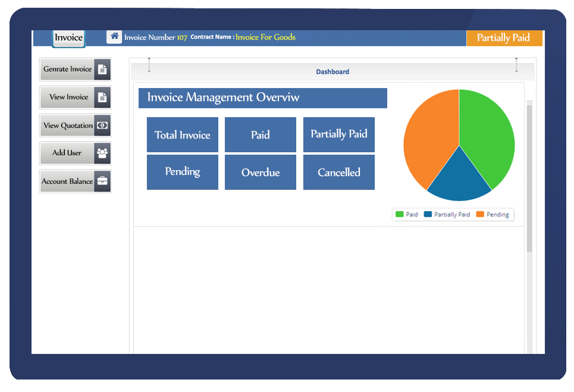The image size is (574, 392).
Task: View the Pending invoices tile
Action: pos(182,172)
